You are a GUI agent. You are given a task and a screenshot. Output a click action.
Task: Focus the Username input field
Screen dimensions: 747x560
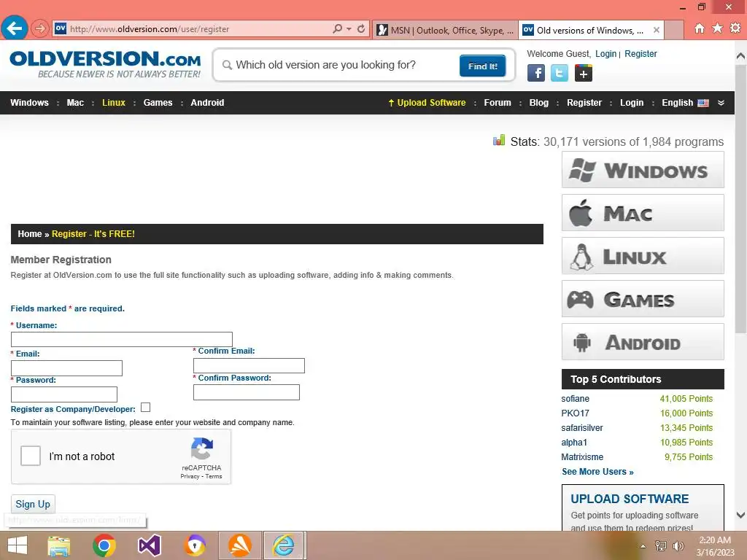pyautogui.click(x=122, y=339)
